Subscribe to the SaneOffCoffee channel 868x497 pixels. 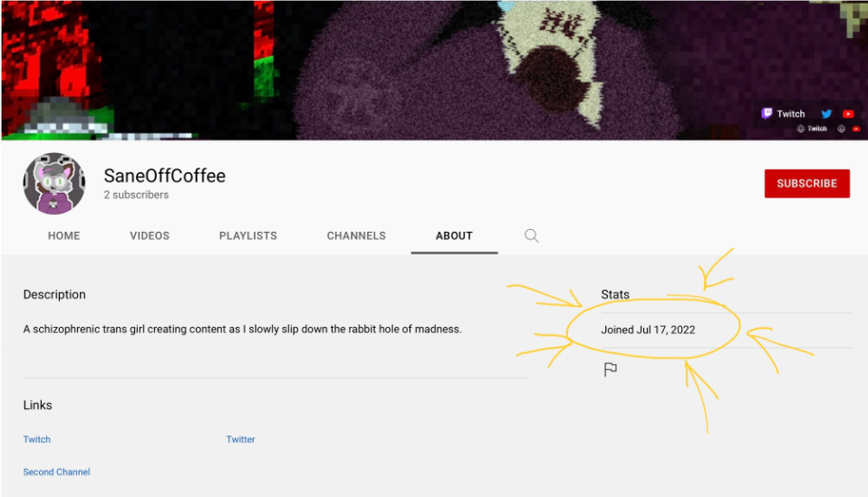tap(807, 184)
